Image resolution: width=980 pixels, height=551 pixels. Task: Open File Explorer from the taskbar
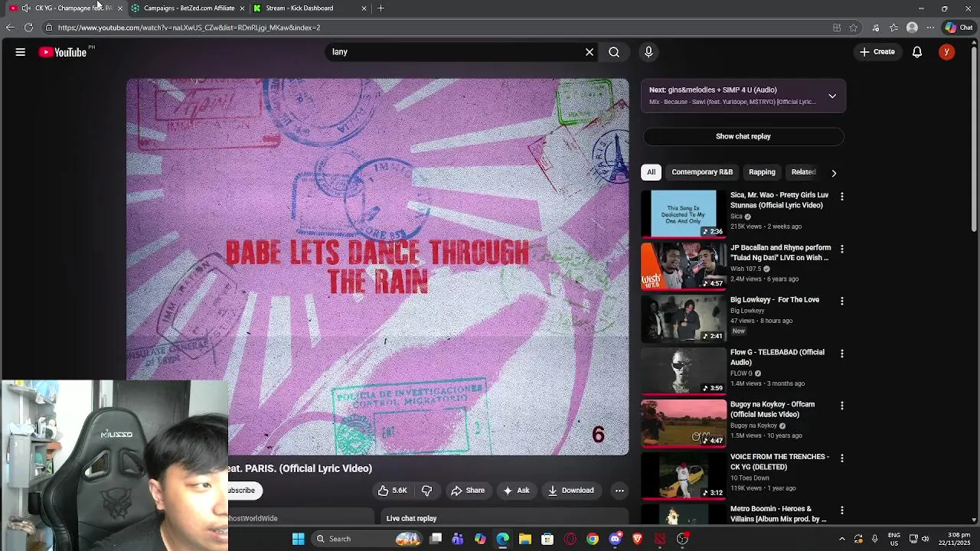[525, 539]
